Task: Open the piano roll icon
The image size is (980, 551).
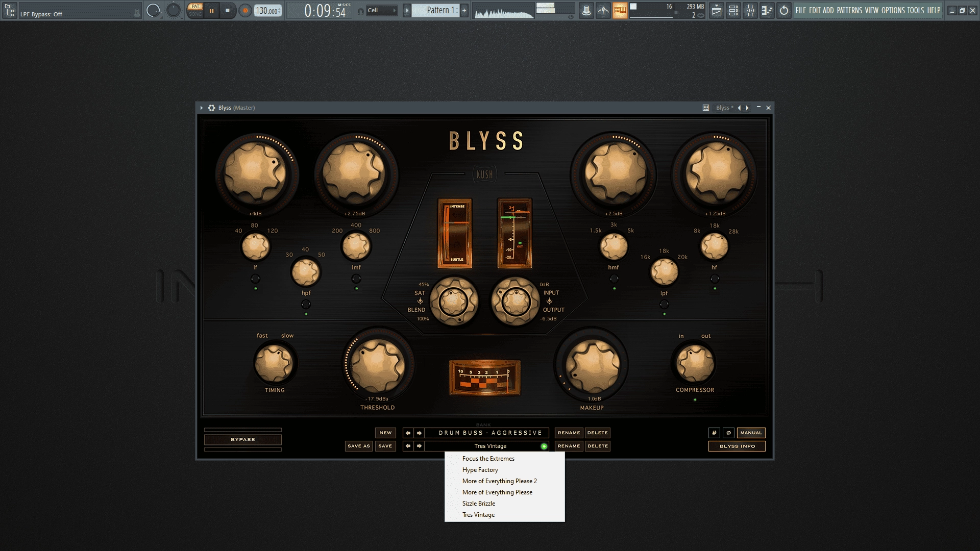Action: 767,10
